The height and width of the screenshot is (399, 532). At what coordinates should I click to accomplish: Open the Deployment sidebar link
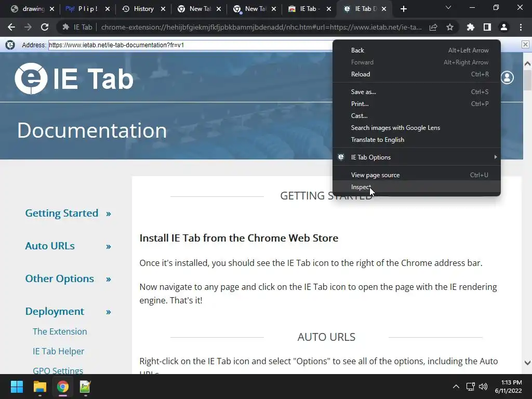(x=55, y=311)
